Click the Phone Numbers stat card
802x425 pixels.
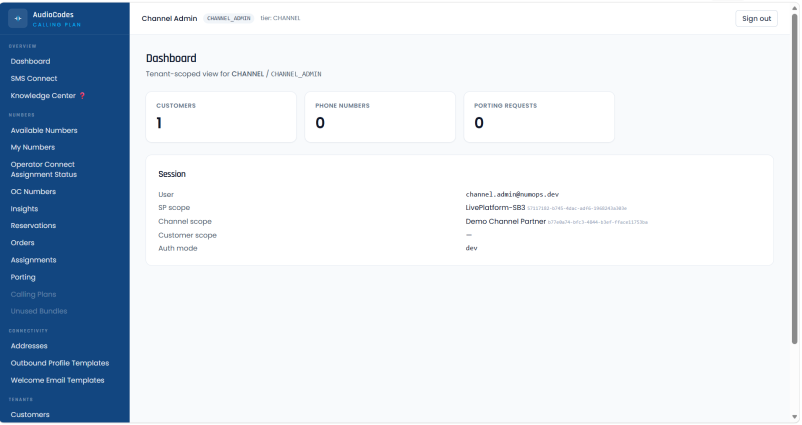point(380,117)
